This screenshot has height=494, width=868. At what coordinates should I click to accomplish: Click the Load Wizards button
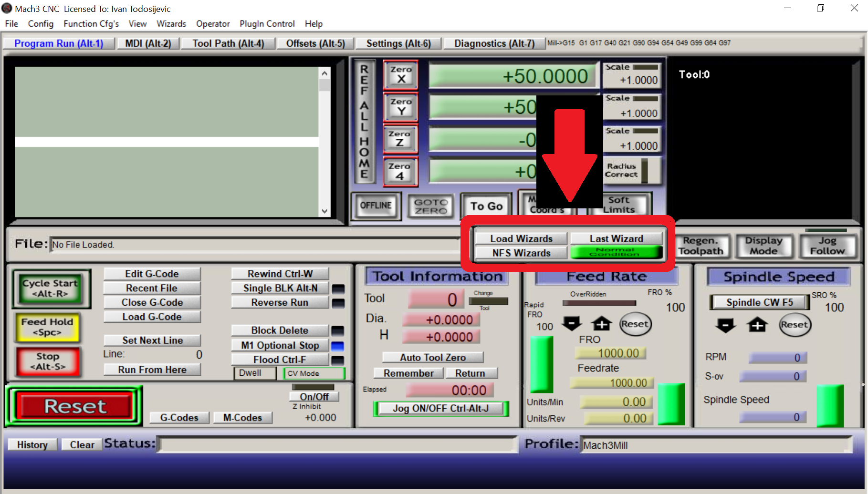pyautogui.click(x=521, y=238)
